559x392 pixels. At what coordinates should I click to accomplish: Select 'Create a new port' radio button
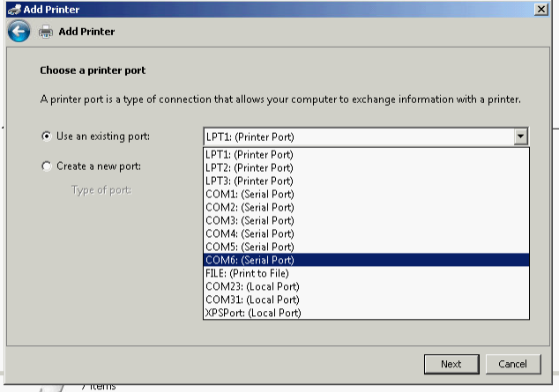click(47, 166)
